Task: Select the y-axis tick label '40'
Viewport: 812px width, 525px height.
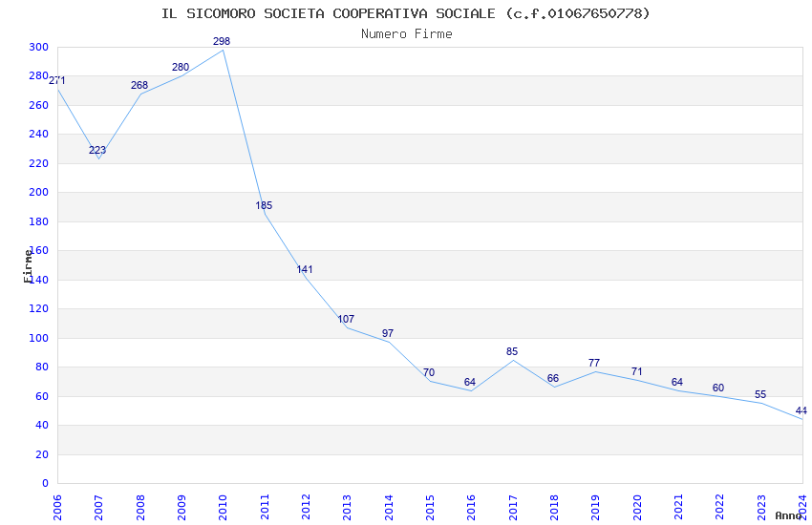Action: [x=42, y=425]
